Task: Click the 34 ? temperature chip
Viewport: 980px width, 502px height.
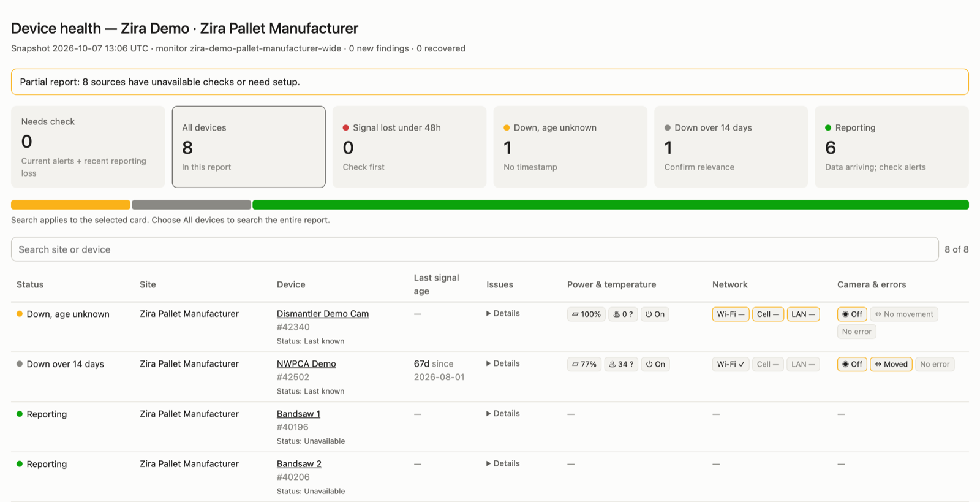Action: pos(621,364)
